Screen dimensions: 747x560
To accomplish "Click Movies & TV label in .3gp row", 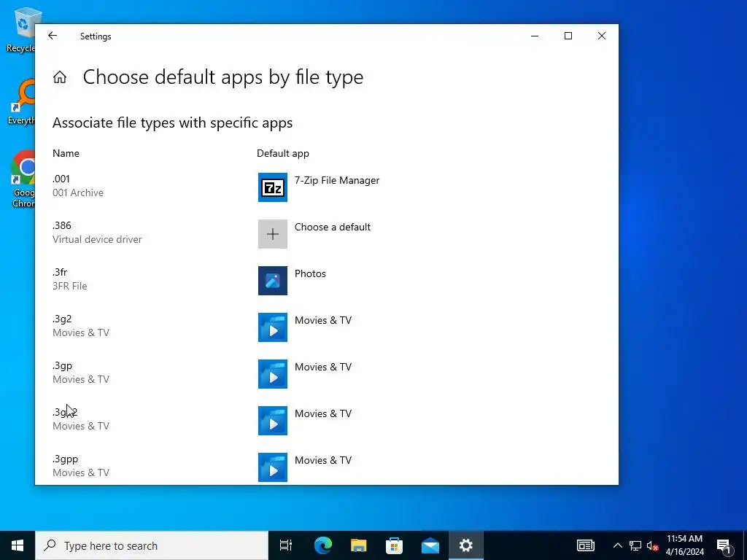I will 323,367.
